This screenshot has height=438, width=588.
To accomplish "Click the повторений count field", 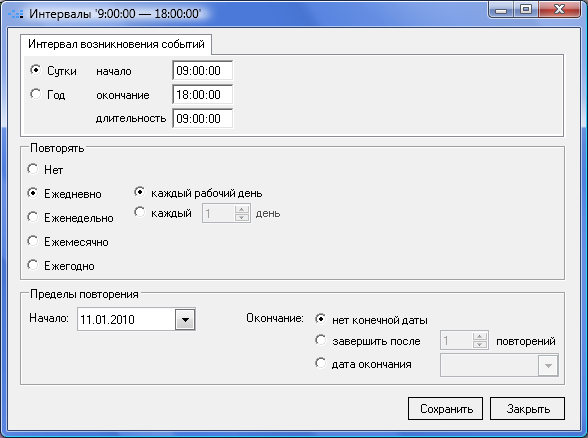I will pyautogui.click(x=456, y=340).
